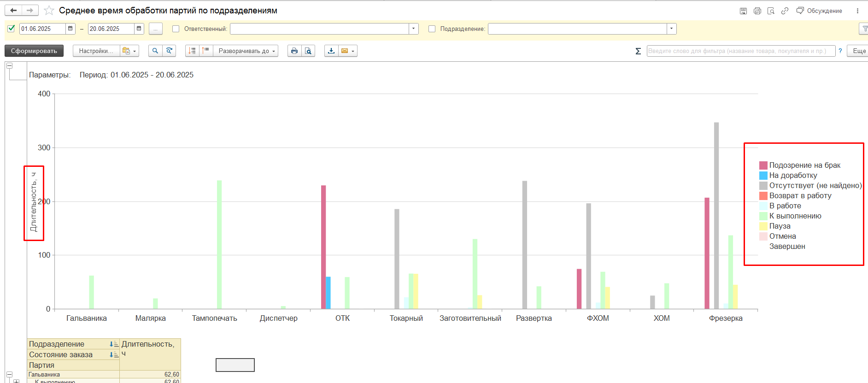The width and height of the screenshot is (868, 383).
Task: Click the magnifier Find icon in toolbar
Action: click(x=155, y=51)
